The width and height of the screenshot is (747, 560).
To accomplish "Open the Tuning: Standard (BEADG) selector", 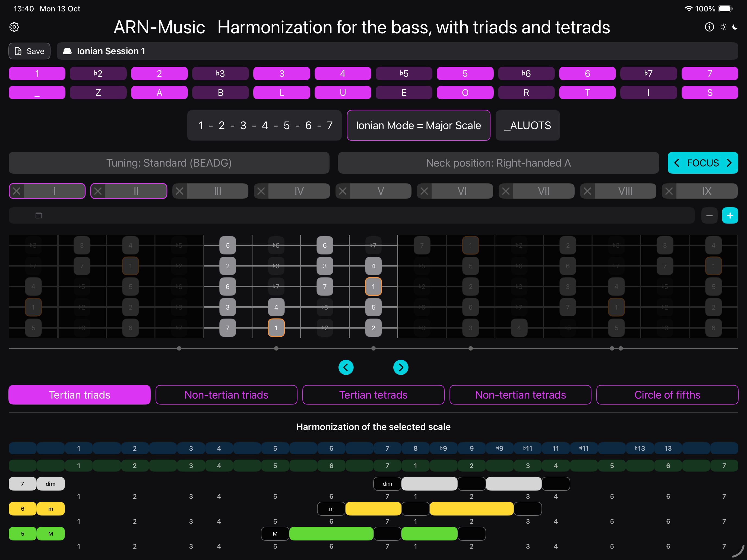I will (169, 163).
